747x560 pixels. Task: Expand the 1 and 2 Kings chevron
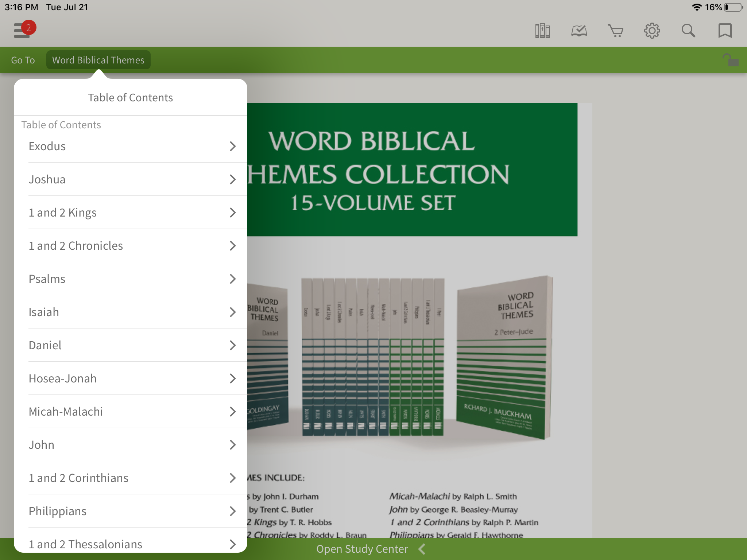pyautogui.click(x=233, y=213)
